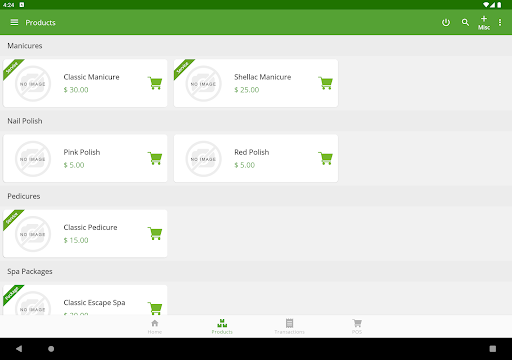Image resolution: width=512 pixels, height=360 pixels.
Task: Select the Shellac Manicure product name
Action: point(263,77)
